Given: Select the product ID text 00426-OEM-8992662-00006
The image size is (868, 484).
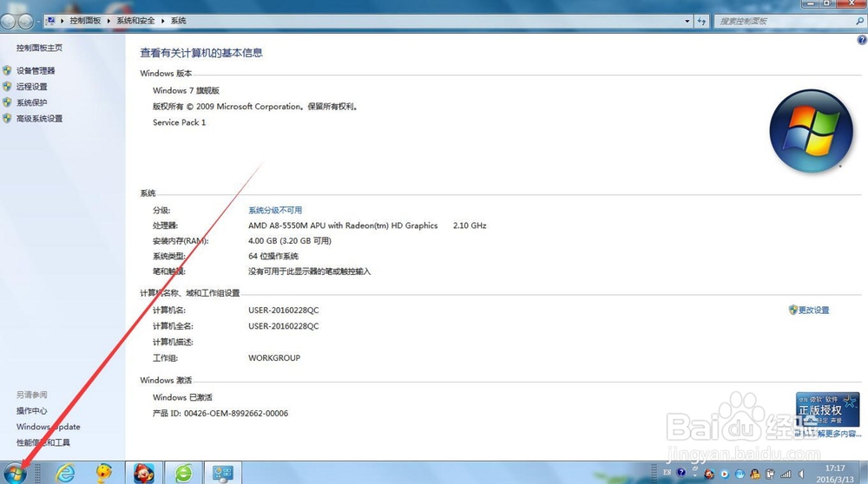Looking at the screenshot, I should [236, 413].
